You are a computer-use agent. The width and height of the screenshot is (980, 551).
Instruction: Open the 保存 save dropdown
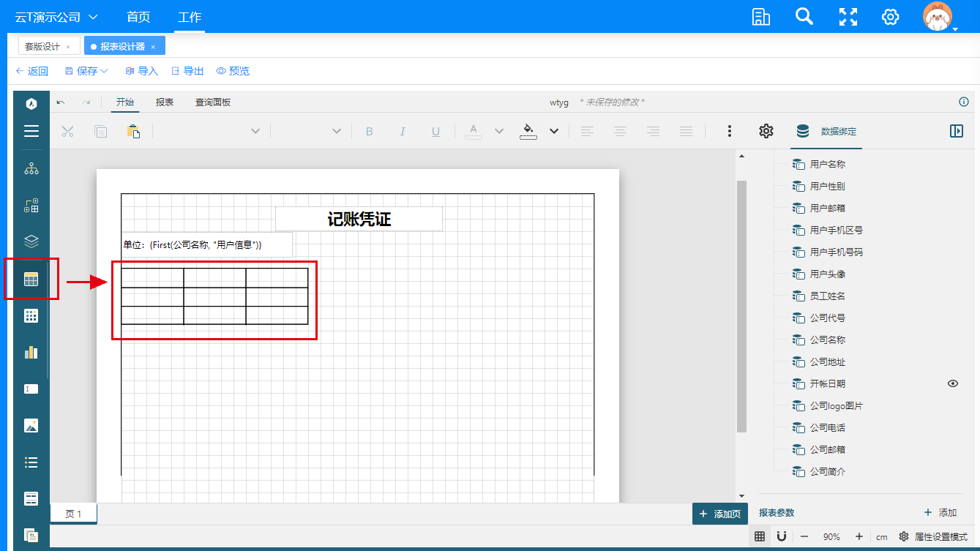click(86, 71)
